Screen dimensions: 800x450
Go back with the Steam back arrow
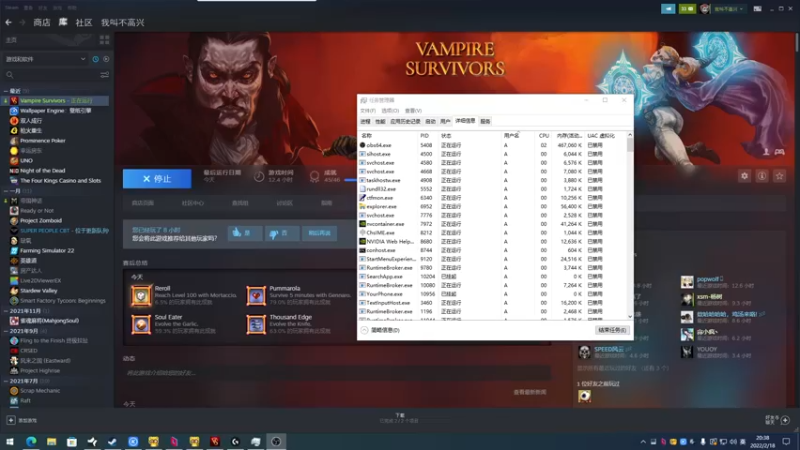pyautogui.click(x=8, y=22)
